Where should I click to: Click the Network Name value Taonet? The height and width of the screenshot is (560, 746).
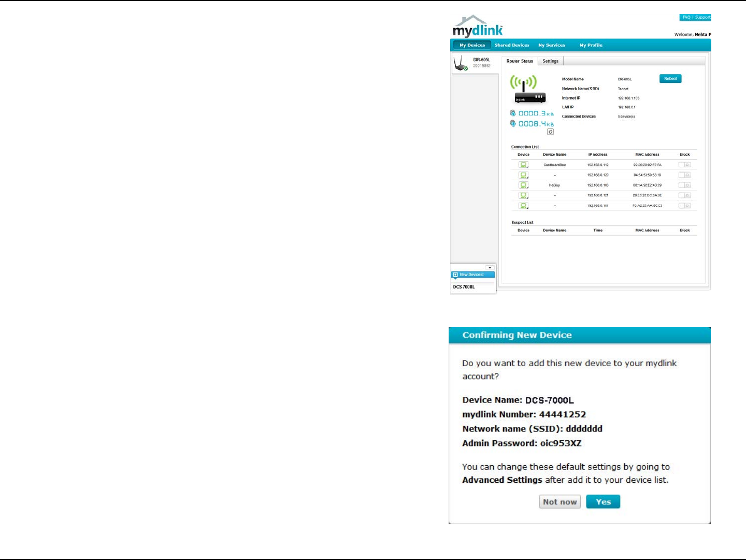coord(623,89)
